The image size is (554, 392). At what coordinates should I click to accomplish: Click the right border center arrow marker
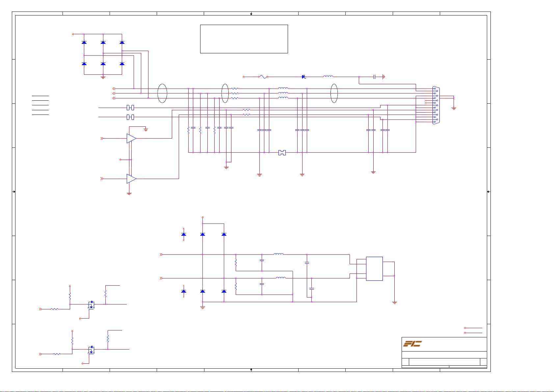tap(489, 192)
